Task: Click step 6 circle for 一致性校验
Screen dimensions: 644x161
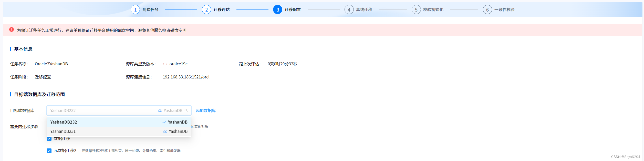Action: tap(487, 10)
